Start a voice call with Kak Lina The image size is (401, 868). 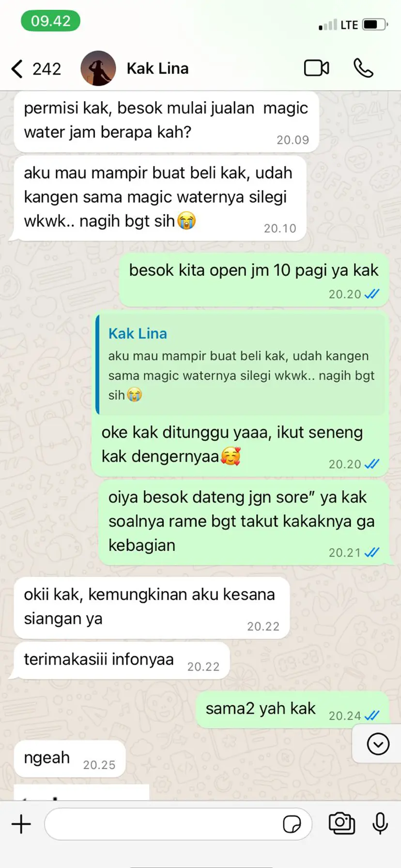coord(363,68)
